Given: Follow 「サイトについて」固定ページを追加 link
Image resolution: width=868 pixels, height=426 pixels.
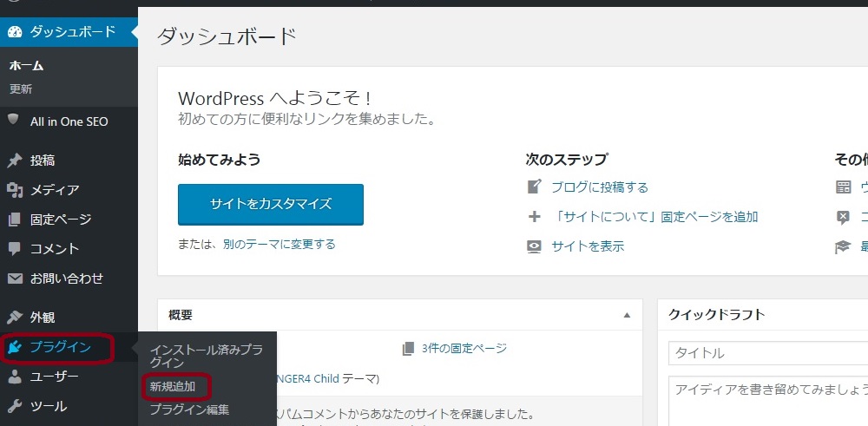Looking at the screenshot, I should click(654, 217).
